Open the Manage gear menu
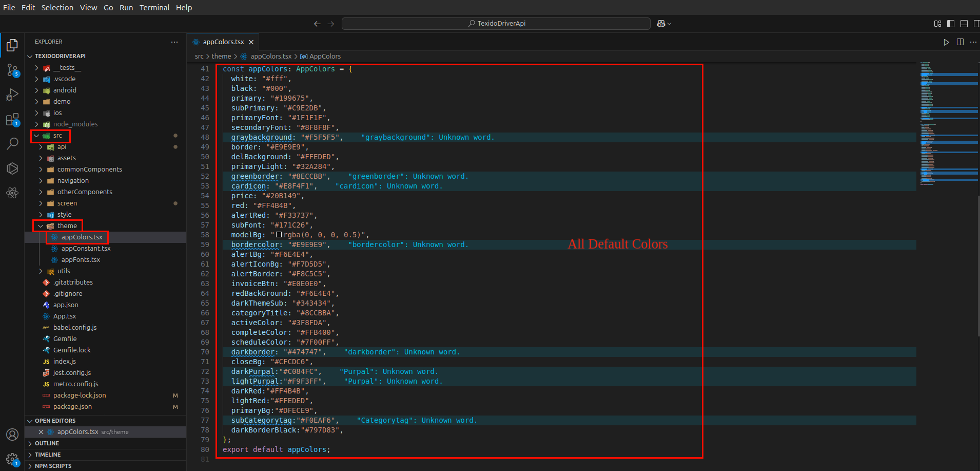Image resolution: width=980 pixels, height=471 pixels. [12, 459]
